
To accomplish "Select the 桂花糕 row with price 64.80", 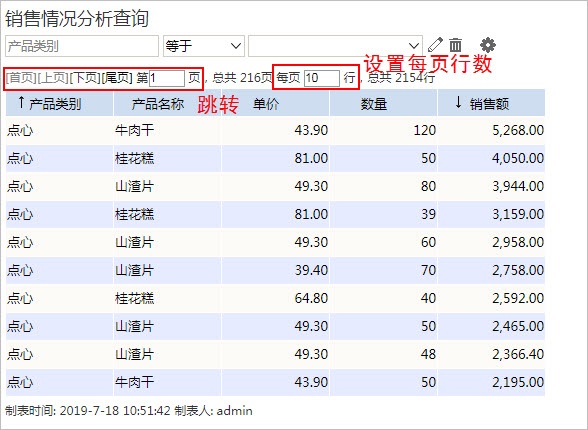I will [x=275, y=298].
